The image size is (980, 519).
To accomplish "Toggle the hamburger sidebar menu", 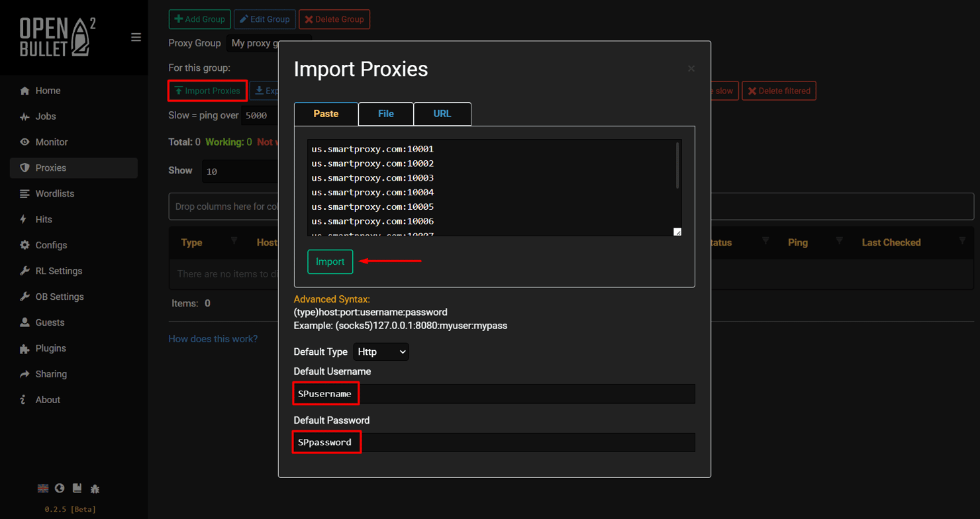I will 136,37.
